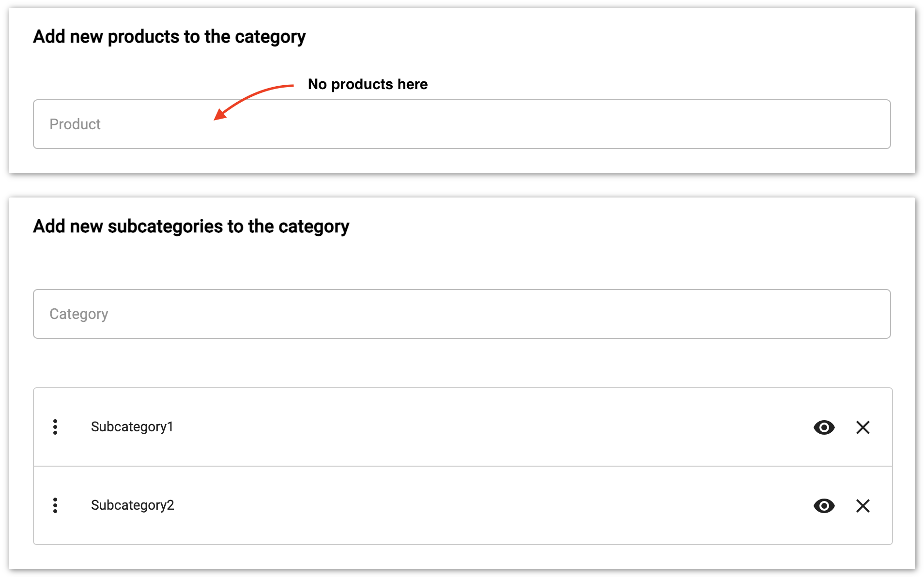Screen dimensions: 924x577
Task: Open the Subcategory2 three-dot menu
Action: pos(55,505)
